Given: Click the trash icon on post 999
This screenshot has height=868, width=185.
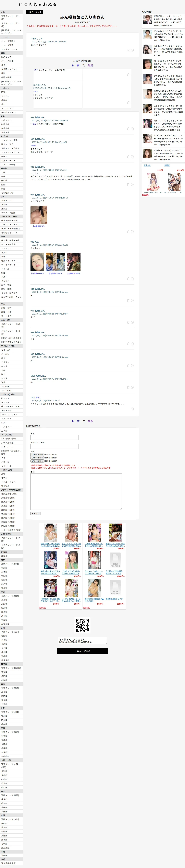Looking at the screenshot, I should click(128, 366).
